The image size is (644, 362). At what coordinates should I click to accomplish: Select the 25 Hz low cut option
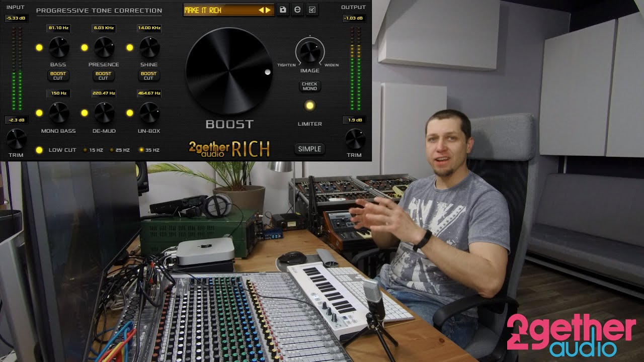pos(120,150)
